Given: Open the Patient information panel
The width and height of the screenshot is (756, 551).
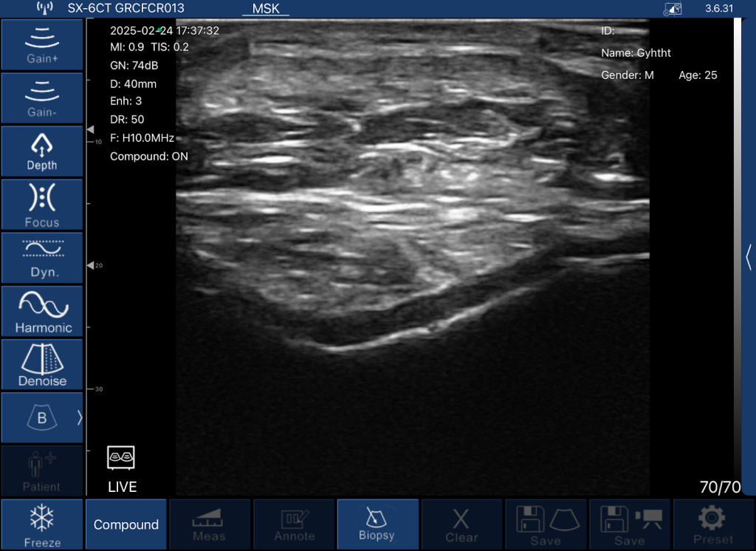Looking at the screenshot, I should (42, 471).
